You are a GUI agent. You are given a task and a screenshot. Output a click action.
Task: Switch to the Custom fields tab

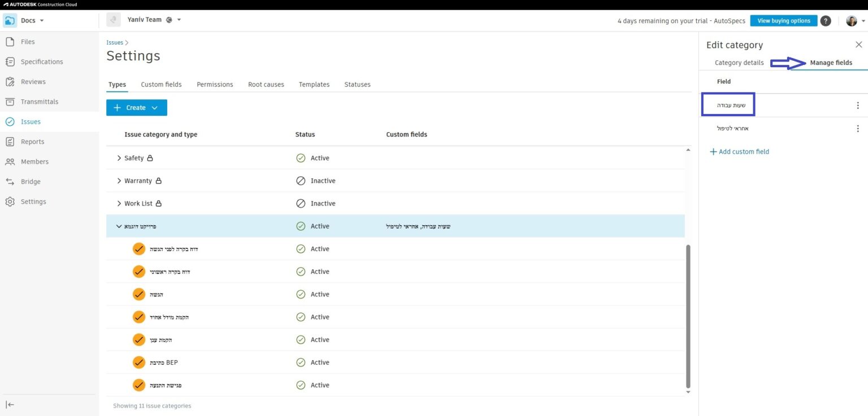(x=161, y=85)
